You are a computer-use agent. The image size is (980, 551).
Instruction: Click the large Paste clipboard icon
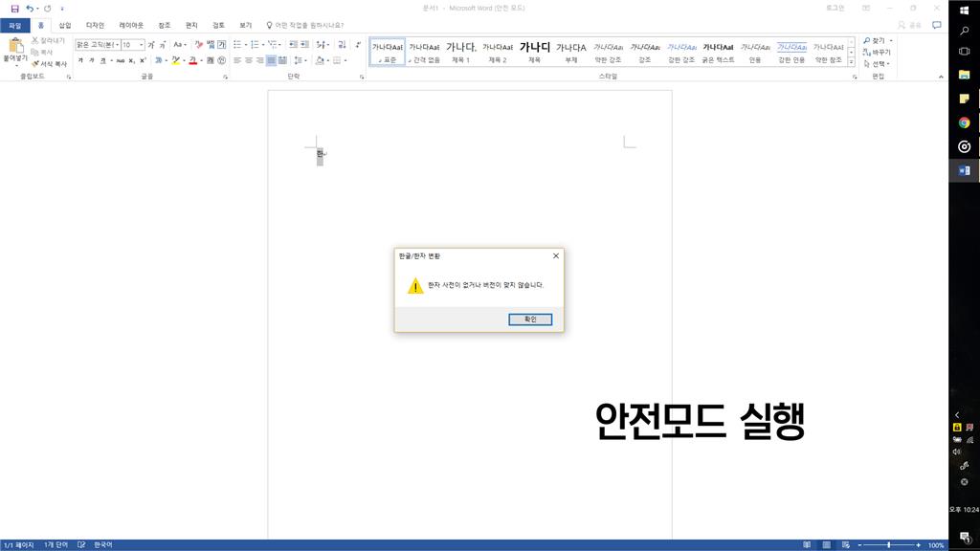coord(15,46)
